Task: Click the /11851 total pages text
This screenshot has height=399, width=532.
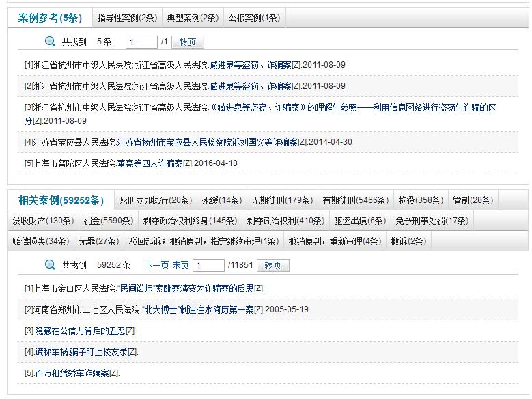Action: (x=240, y=265)
